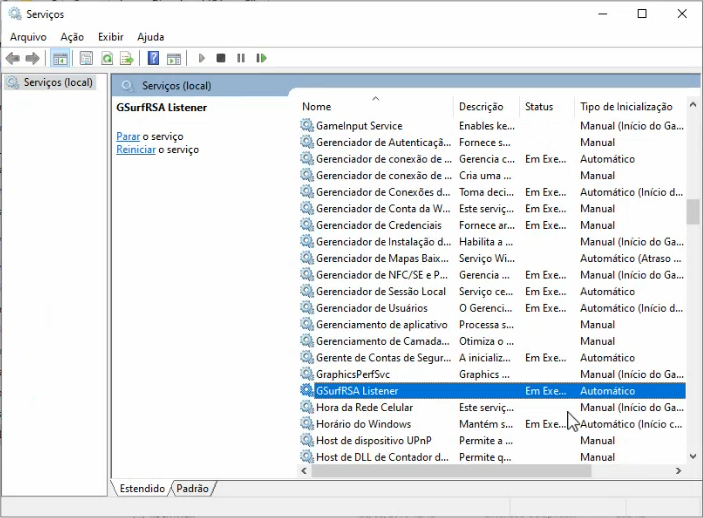Select the Gerenciador de Credenciais service

tap(379, 225)
